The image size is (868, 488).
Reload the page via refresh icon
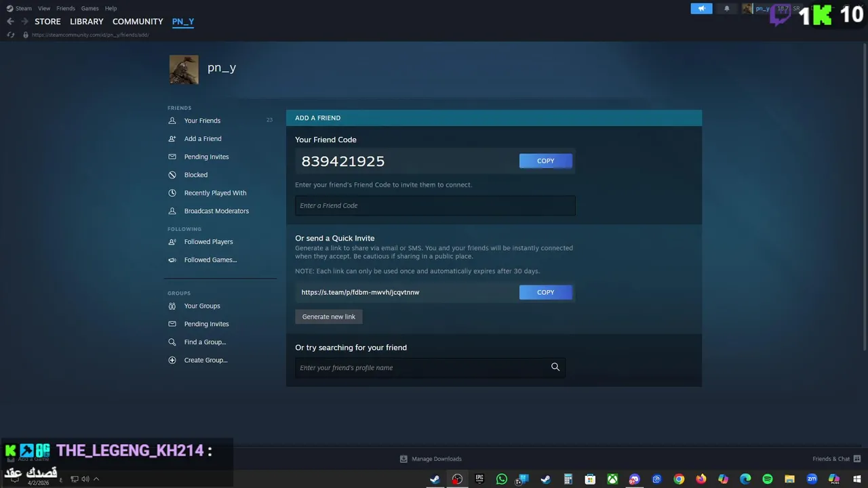[x=11, y=35]
